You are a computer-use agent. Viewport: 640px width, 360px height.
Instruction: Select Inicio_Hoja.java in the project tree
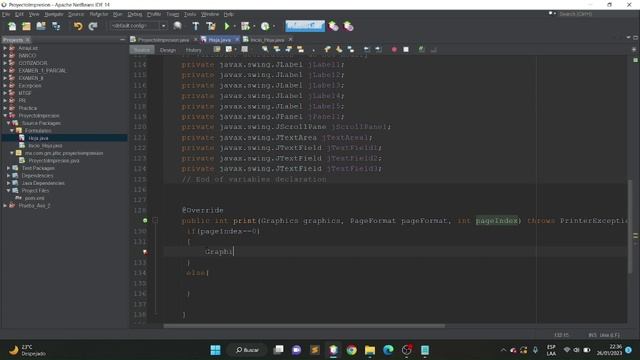(45, 146)
